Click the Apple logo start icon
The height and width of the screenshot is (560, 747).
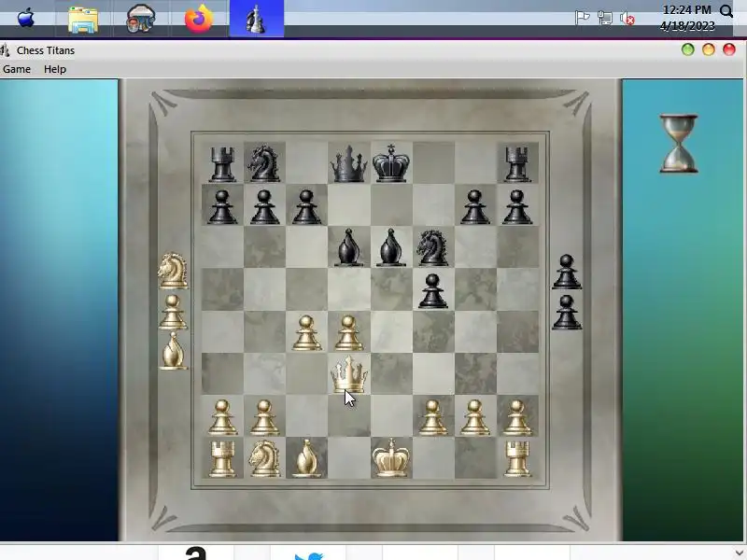(x=26, y=19)
